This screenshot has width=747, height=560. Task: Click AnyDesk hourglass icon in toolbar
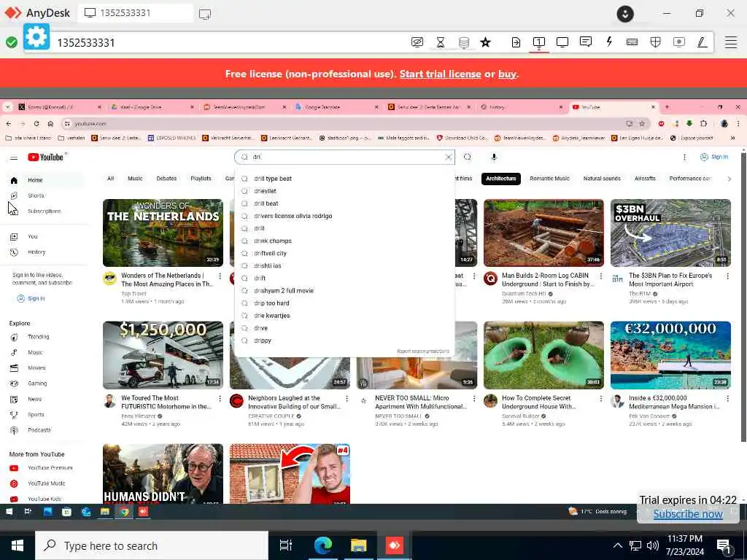(x=441, y=42)
